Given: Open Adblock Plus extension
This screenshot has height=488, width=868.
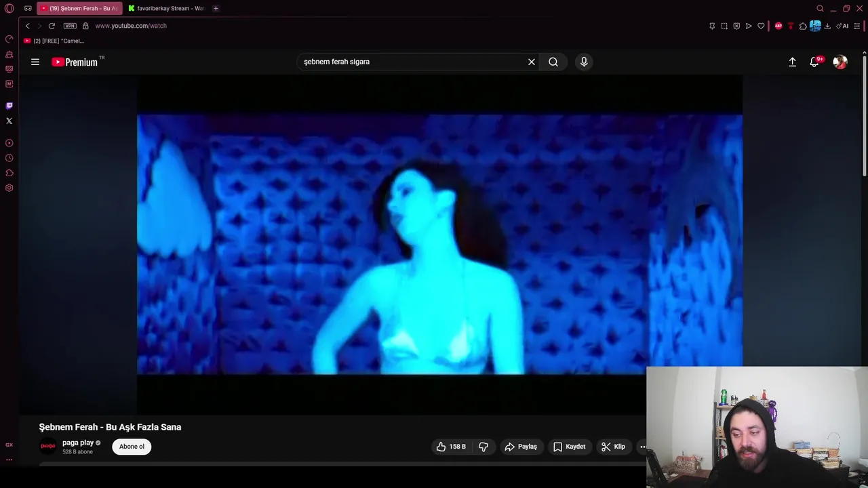Looking at the screenshot, I should click(778, 26).
